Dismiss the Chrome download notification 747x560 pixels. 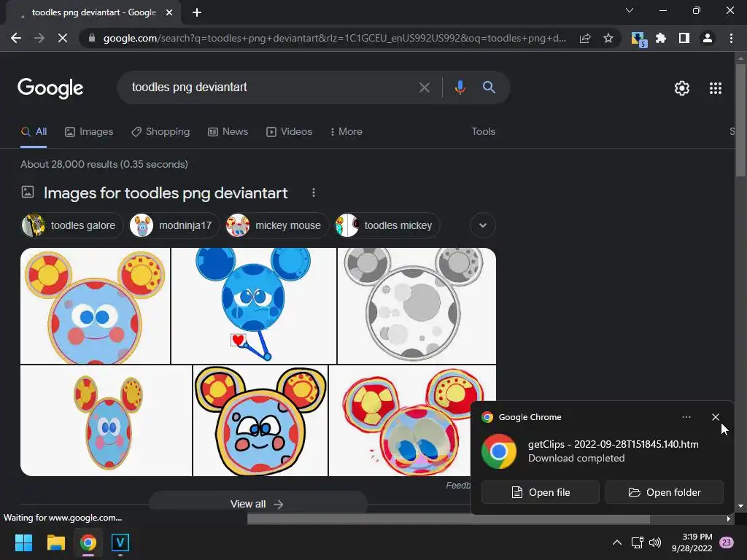(715, 417)
